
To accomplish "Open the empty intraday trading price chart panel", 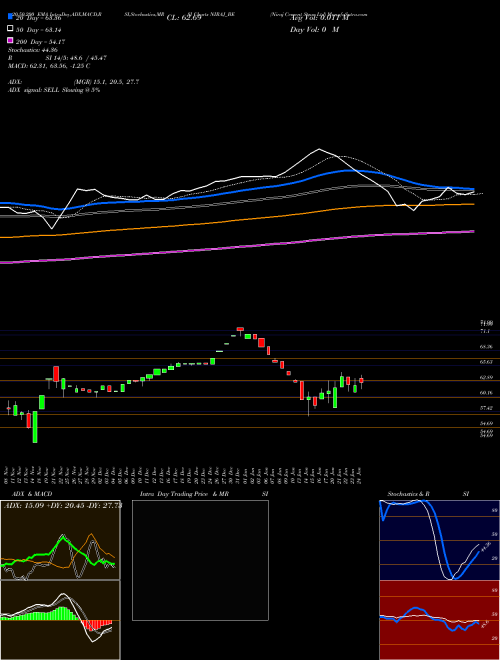I will 200,560.
